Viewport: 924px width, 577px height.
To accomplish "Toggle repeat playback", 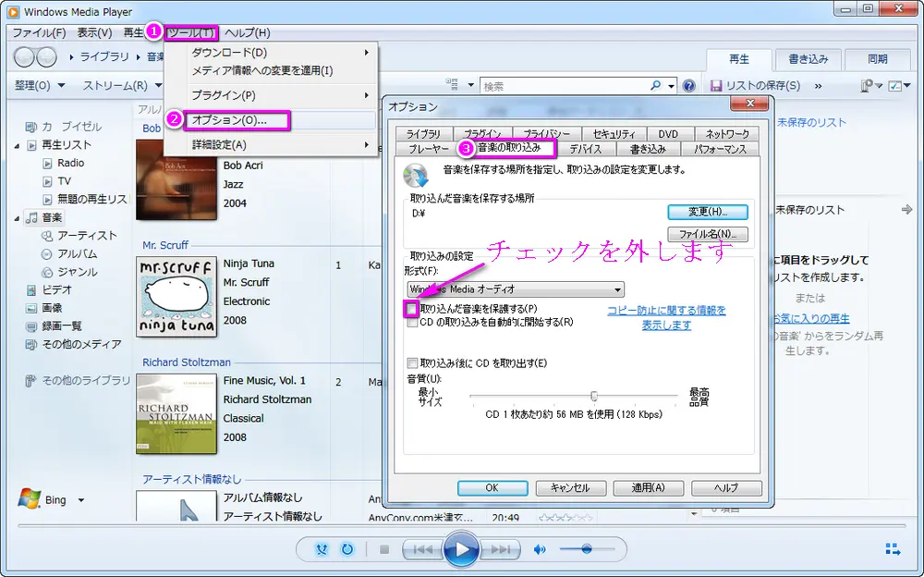I will pyautogui.click(x=347, y=550).
